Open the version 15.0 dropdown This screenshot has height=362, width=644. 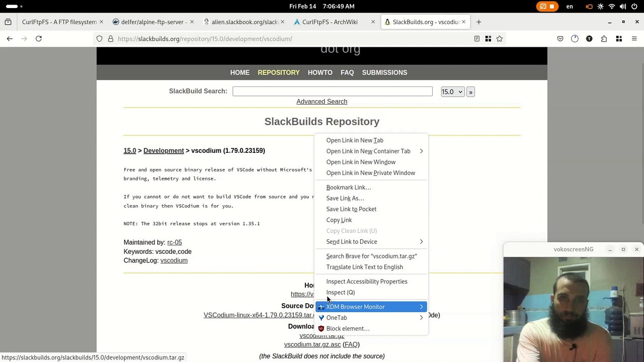(x=452, y=92)
